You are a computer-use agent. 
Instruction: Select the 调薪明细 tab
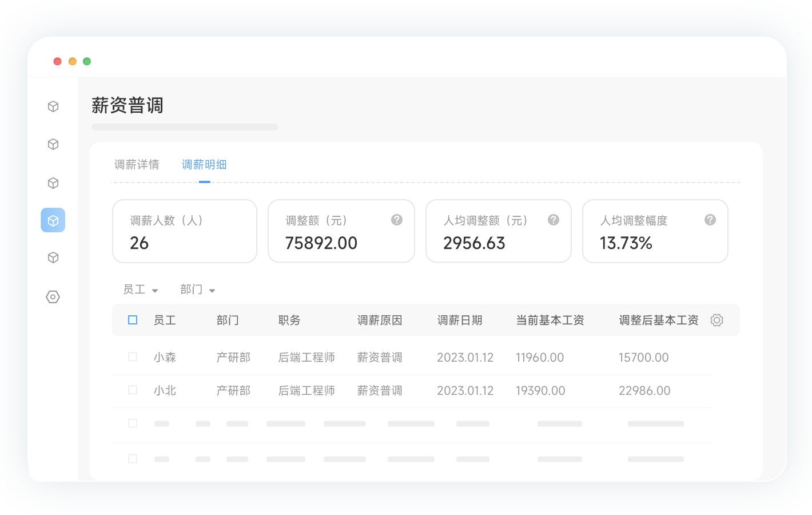(204, 165)
